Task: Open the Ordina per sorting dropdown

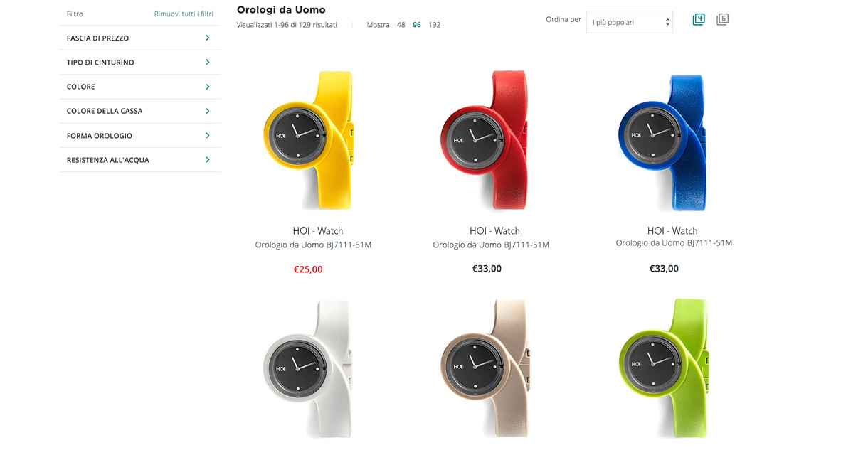Action: [x=630, y=22]
